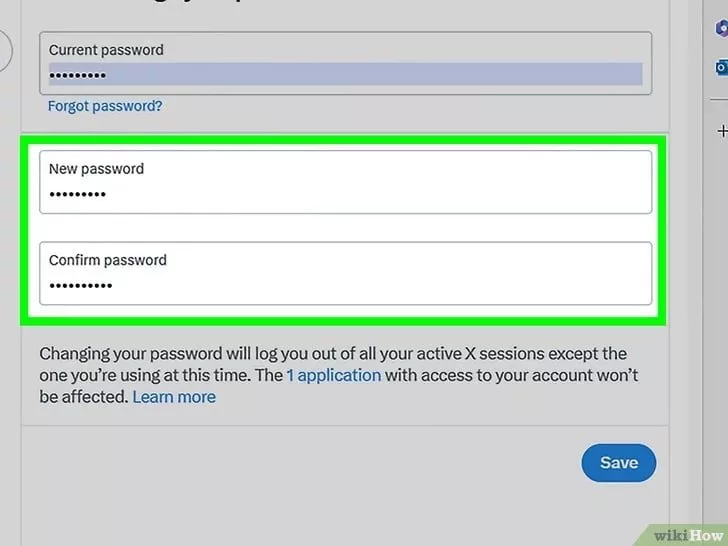Click the "Current password" field label
The image size is (728, 546).
click(106, 50)
